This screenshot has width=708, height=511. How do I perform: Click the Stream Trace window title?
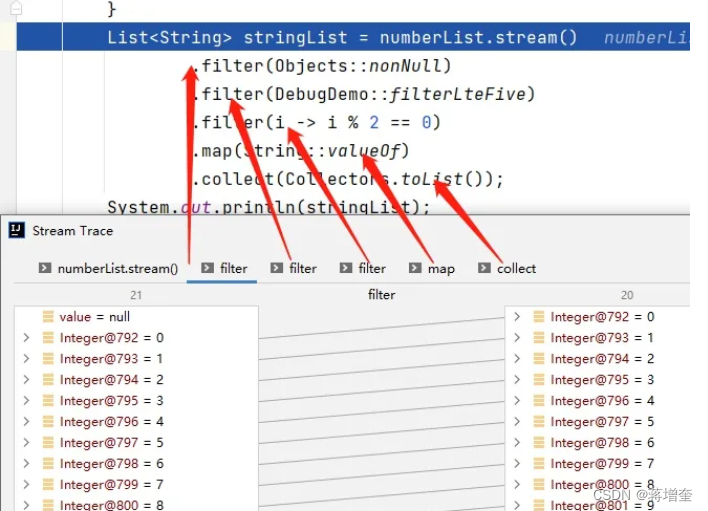pyautogui.click(x=72, y=231)
